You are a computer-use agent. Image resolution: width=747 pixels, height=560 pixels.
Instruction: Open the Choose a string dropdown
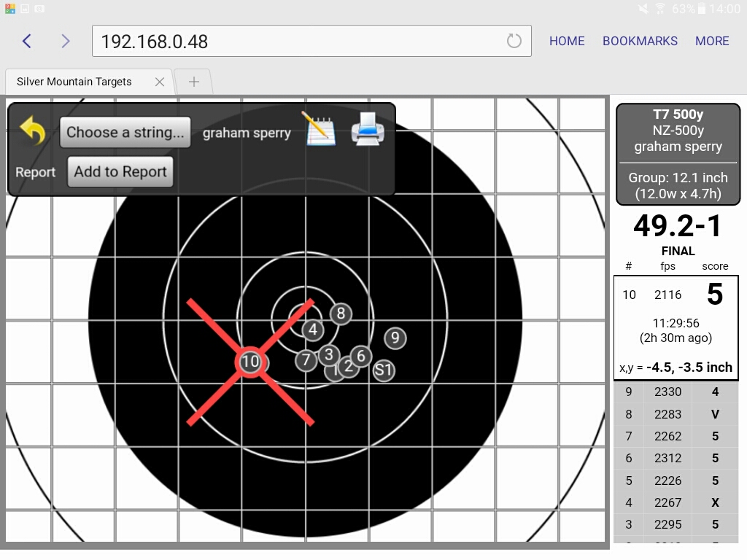(125, 133)
